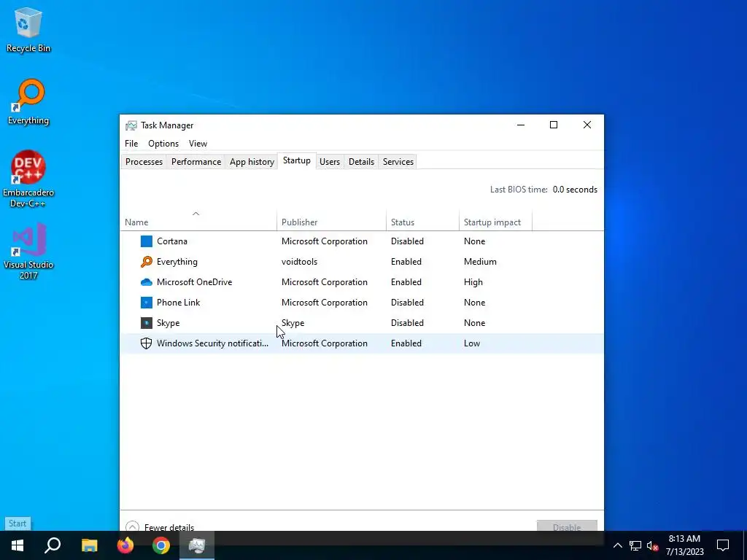
Task: Open the View menu
Action: (x=198, y=144)
